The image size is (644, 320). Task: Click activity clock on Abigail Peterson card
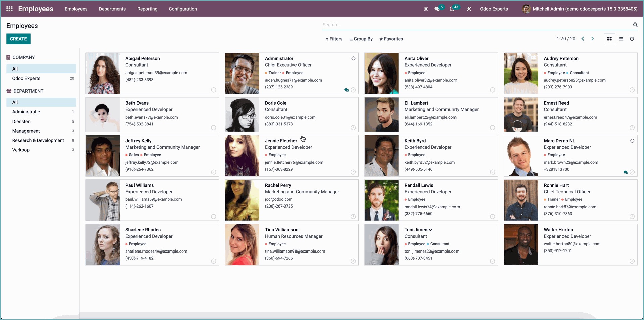(214, 90)
